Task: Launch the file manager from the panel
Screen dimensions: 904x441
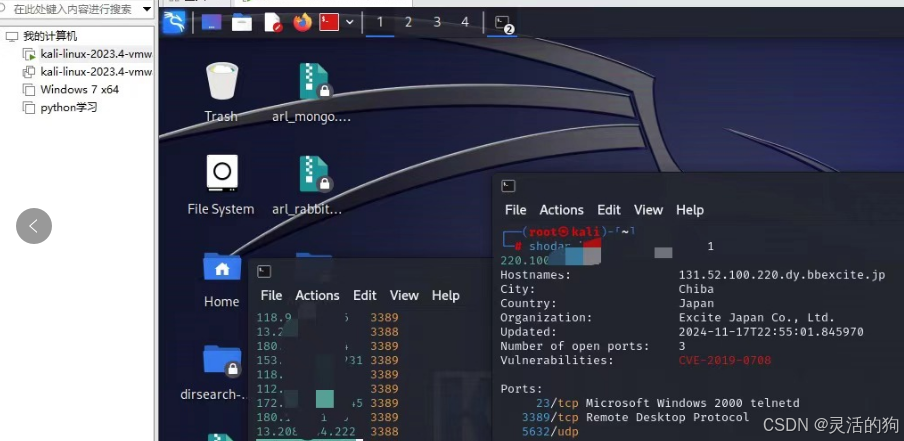Action: pos(242,23)
